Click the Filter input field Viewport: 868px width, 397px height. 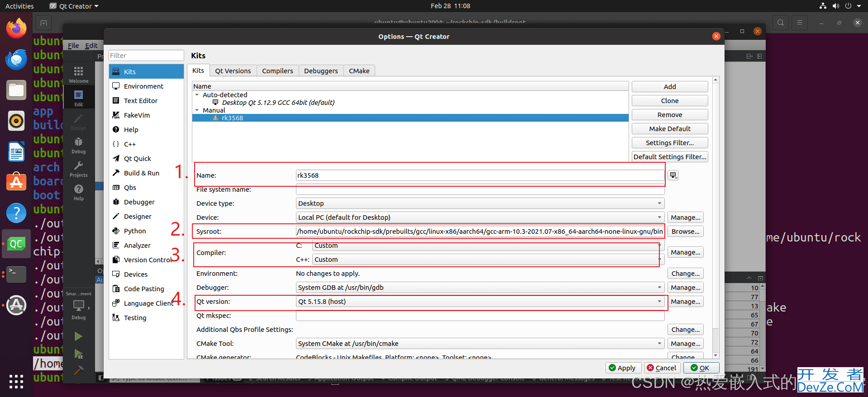point(147,56)
